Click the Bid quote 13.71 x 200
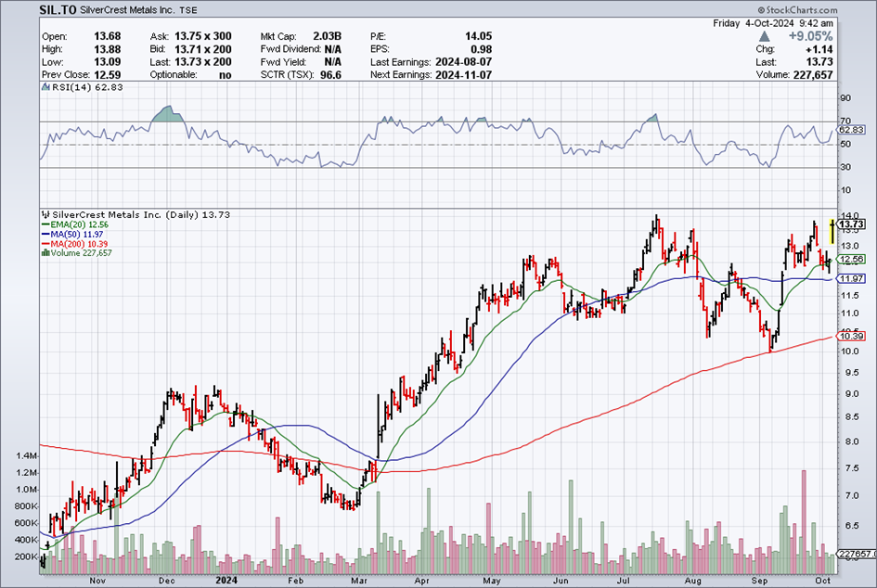The height and width of the screenshot is (588, 877). 202,49
